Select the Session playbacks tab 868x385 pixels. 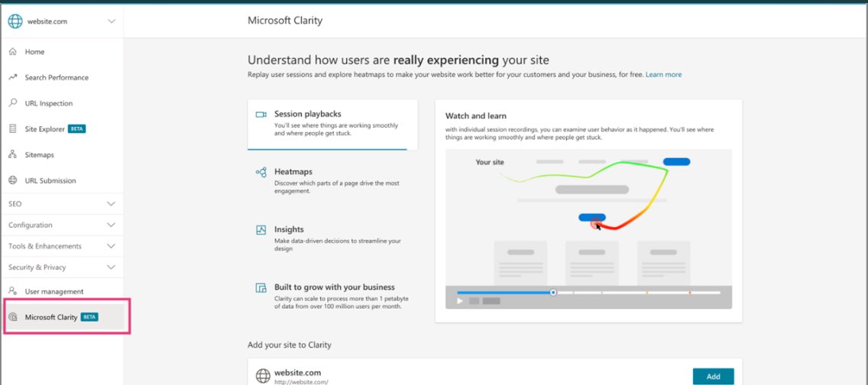[x=332, y=125]
